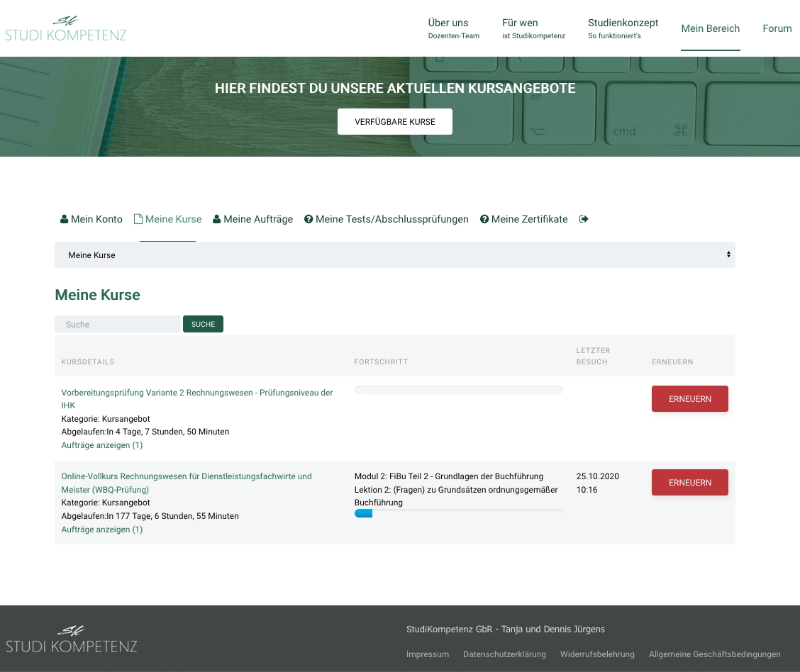Screen dimensions: 800x672
Task: Go to Meine Tests/Abschlussprüfungen
Action: point(387,219)
